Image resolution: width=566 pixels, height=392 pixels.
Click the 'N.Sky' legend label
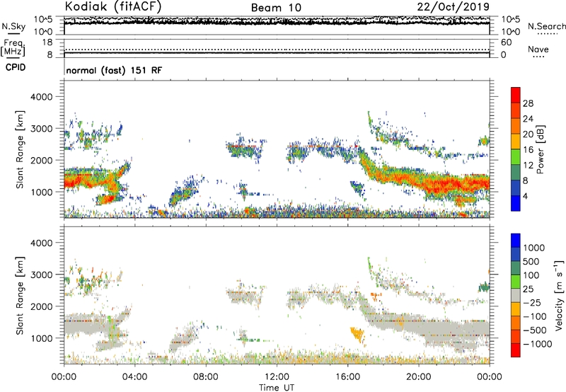click(13, 26)
